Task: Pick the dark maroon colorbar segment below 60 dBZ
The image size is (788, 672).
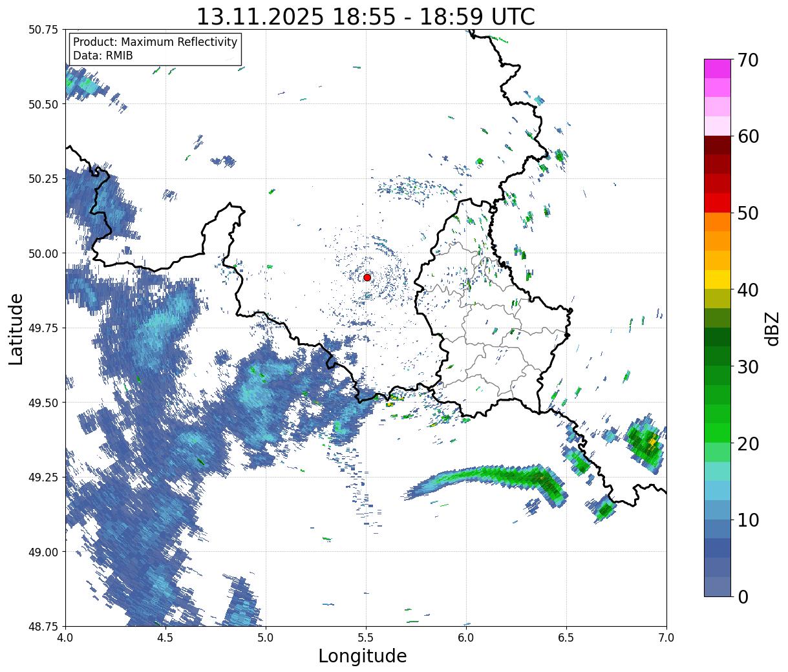Action: click(x=718, y=145)
